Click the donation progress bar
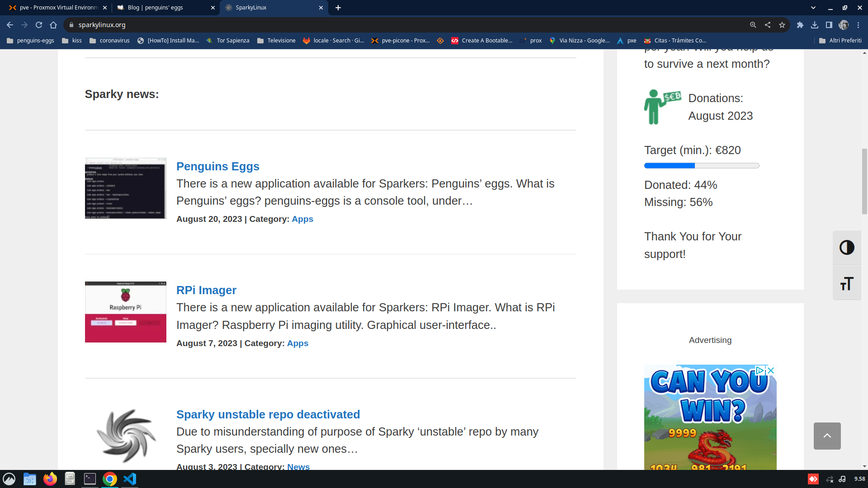Screen dimensions: 868x488 click(702, 166)
